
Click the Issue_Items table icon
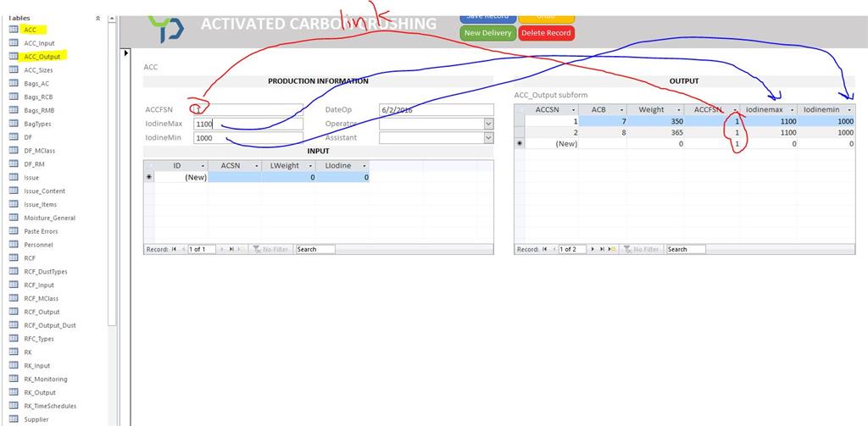pyautogui.click(x=14, y=204)
